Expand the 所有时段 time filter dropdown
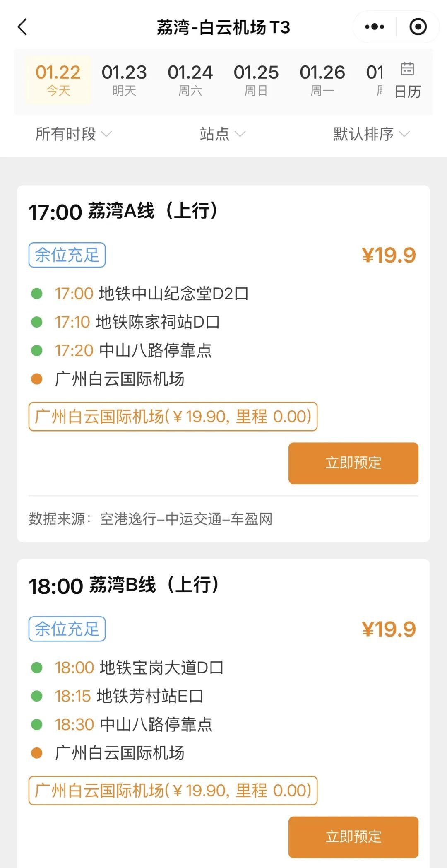This screenshot has height=868, width=447. point(73,134)
